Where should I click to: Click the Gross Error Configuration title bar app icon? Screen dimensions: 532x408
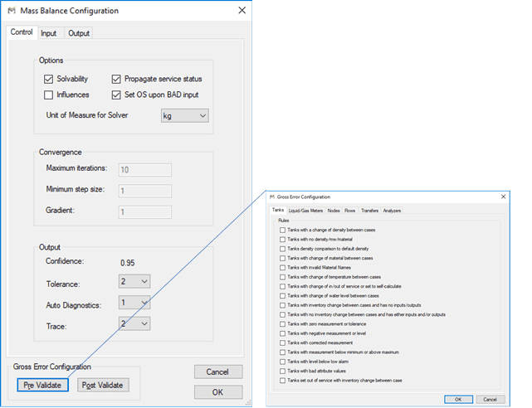pos(272,197)
